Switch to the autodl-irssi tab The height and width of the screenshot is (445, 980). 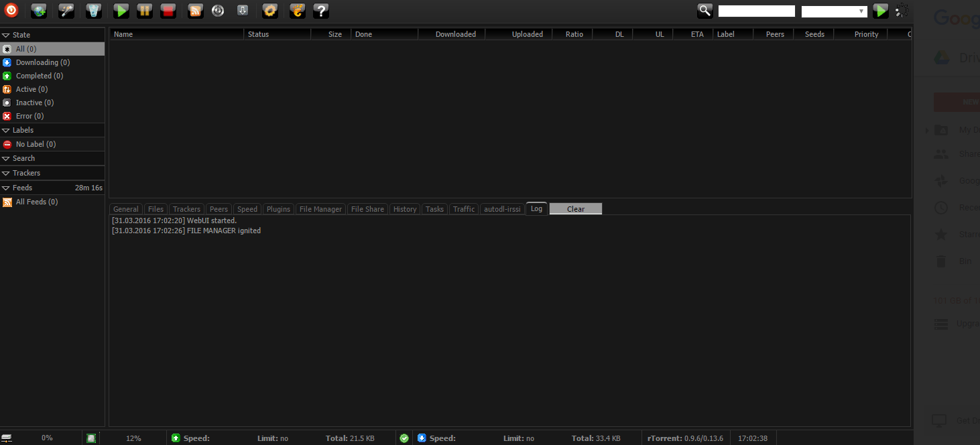pyautogui.click(x=502, y=209)
